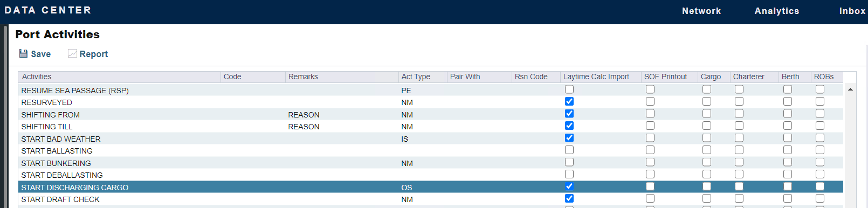
Task: Click the Save button label
Action: click(x=41, y=54)
